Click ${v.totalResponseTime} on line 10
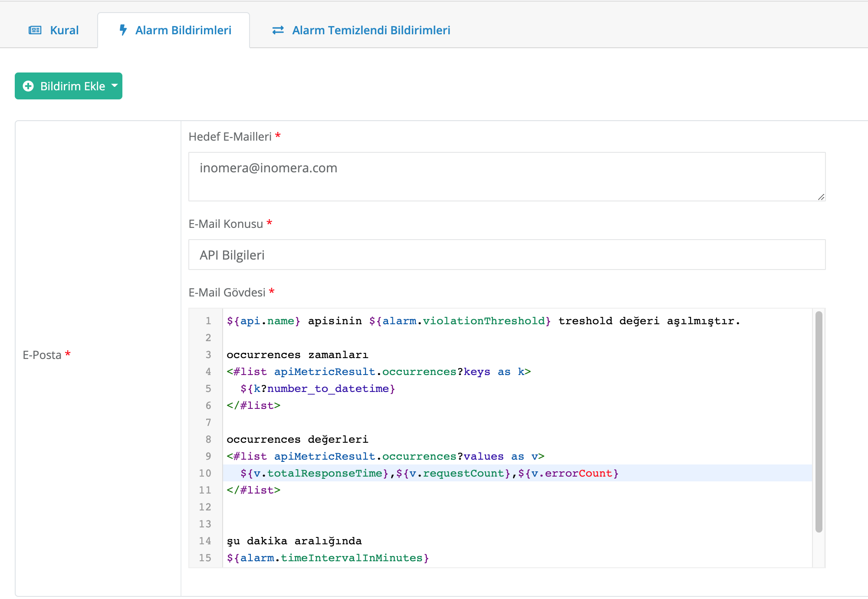 click(x=315, y=473)
